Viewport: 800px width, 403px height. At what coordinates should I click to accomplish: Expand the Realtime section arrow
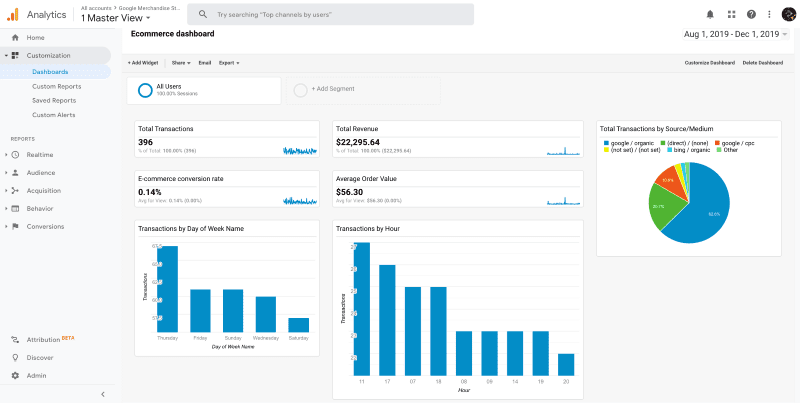(x=5, y=155)
